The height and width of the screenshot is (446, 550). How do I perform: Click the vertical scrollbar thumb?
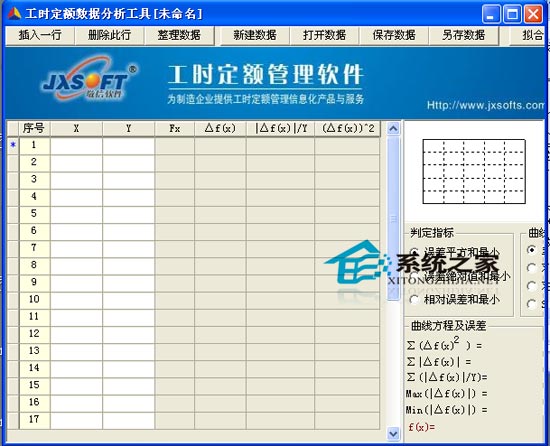[393, 218]
